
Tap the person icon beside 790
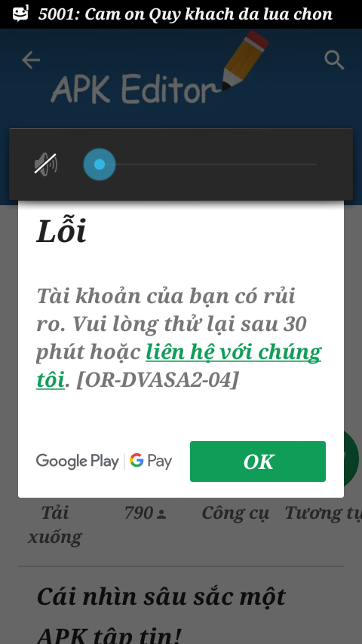(161, 514)
